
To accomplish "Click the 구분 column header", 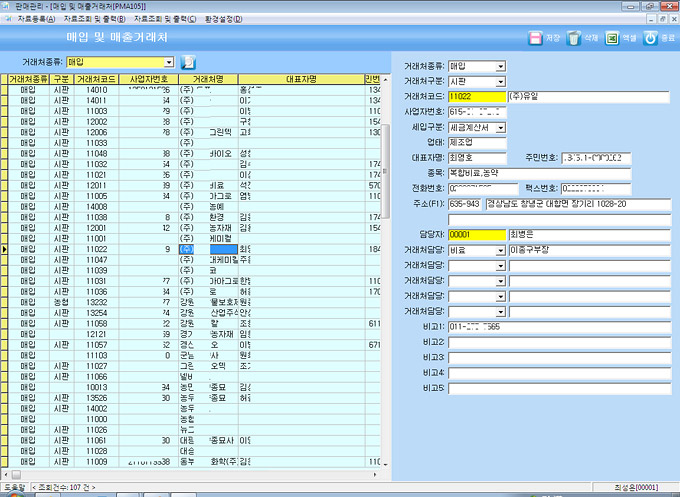I will tap(62, 79).
